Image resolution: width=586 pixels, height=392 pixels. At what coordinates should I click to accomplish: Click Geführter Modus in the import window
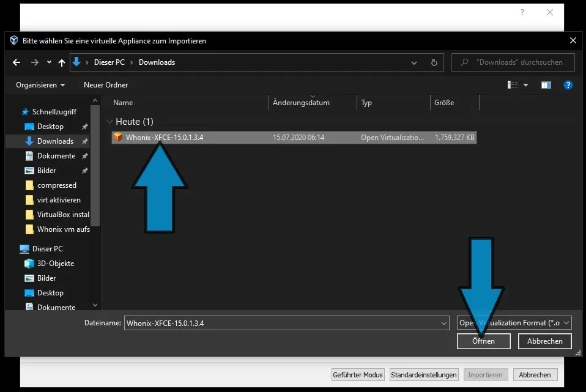[357, 375]
